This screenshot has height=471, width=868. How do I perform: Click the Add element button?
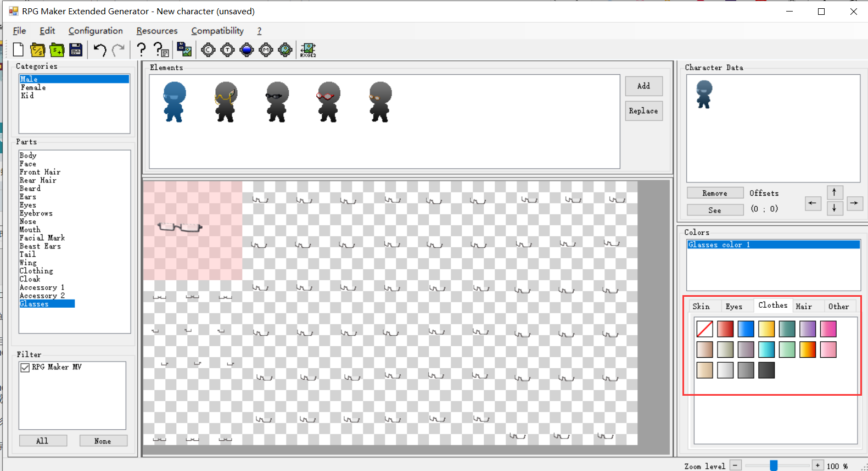pyautogui.click(x=644, y=86)
